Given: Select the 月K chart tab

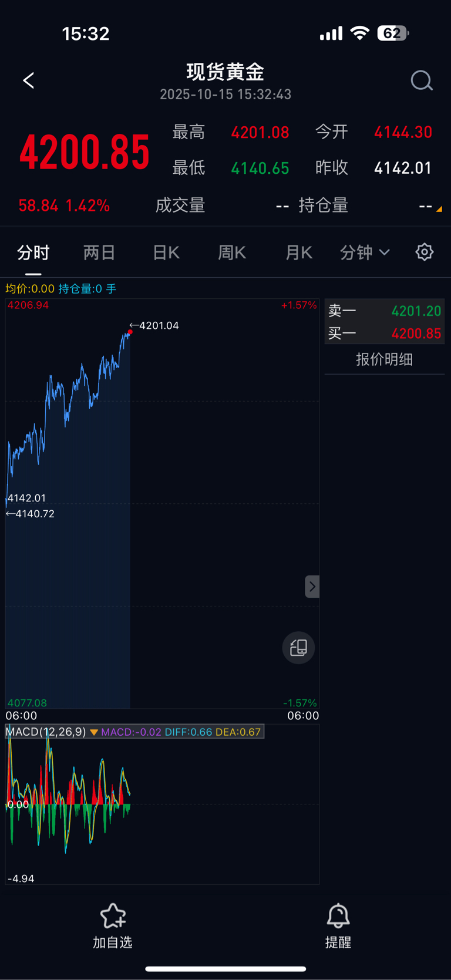Looking at the screenshot, I should tap(299, 252).
